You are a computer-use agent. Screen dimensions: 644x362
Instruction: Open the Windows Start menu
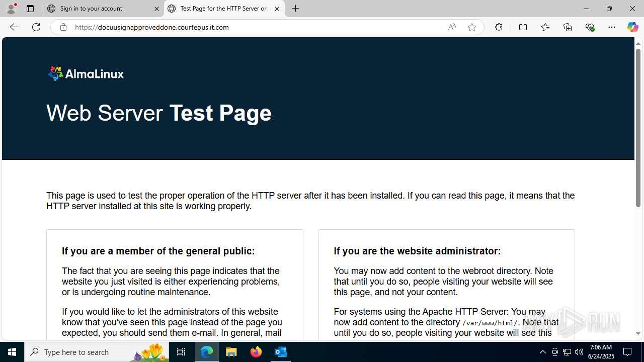click(x=12, y=352)
